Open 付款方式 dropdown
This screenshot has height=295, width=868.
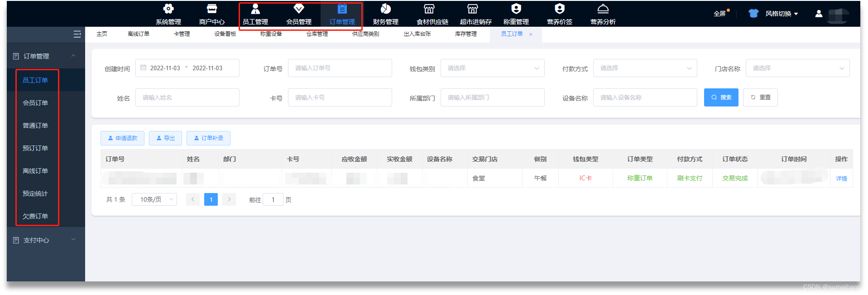(x=645, y=68)
